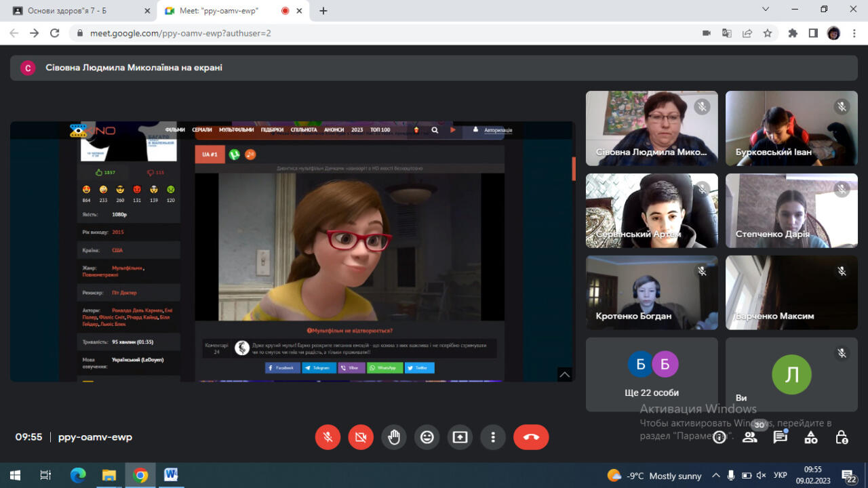Viewport: 868px width, 488px height.
Task: Open the Chrome extensions puzzle menu
Action: (793, 33)
